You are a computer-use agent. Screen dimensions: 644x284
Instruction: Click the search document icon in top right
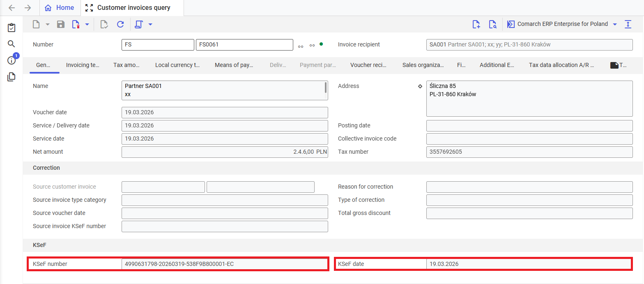(x=492, y=24)
